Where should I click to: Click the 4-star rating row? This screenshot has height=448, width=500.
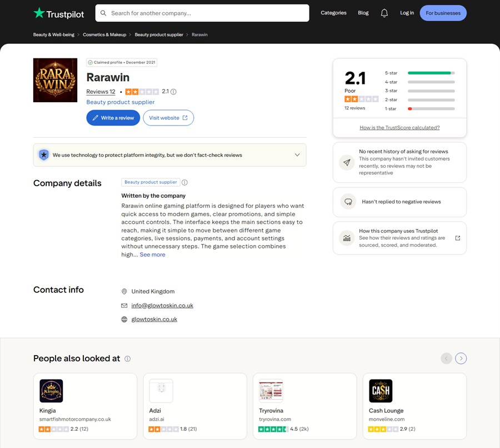click(x=419, y=82)
